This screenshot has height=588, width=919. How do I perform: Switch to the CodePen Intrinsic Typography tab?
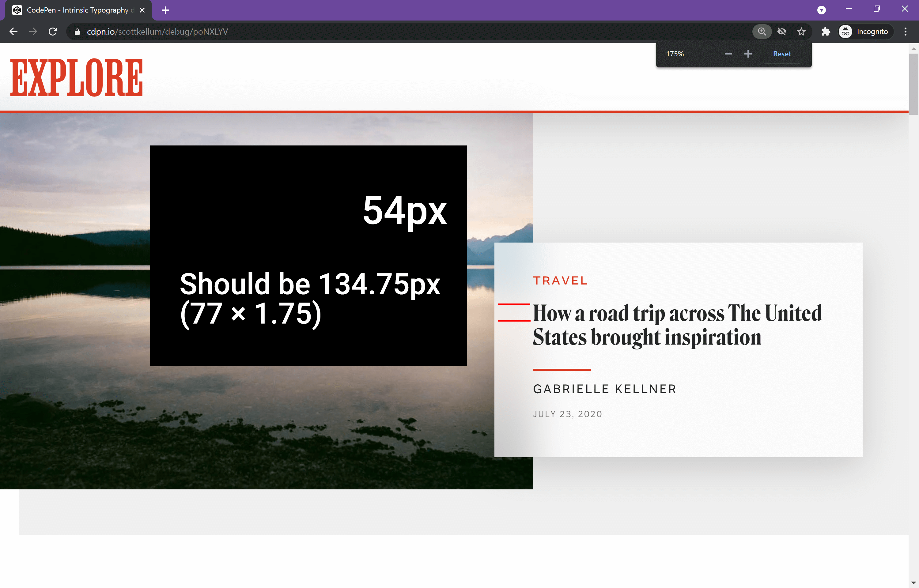pyautogui.click(x=76, y=10)
